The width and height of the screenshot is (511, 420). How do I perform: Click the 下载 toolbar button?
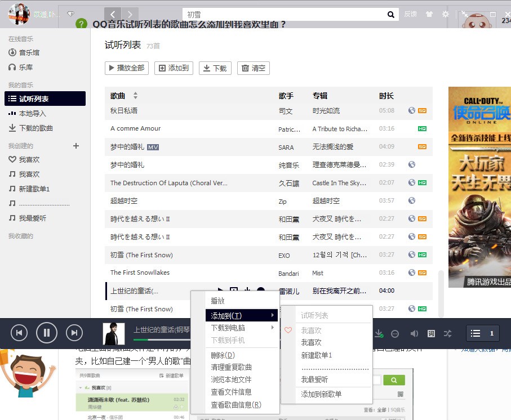(215, 68)
